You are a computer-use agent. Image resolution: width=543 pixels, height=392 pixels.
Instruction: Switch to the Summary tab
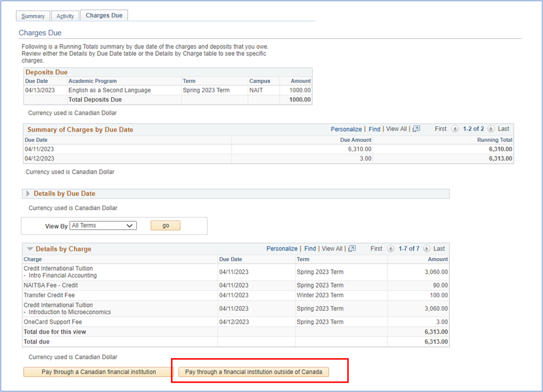coord(33,16)
